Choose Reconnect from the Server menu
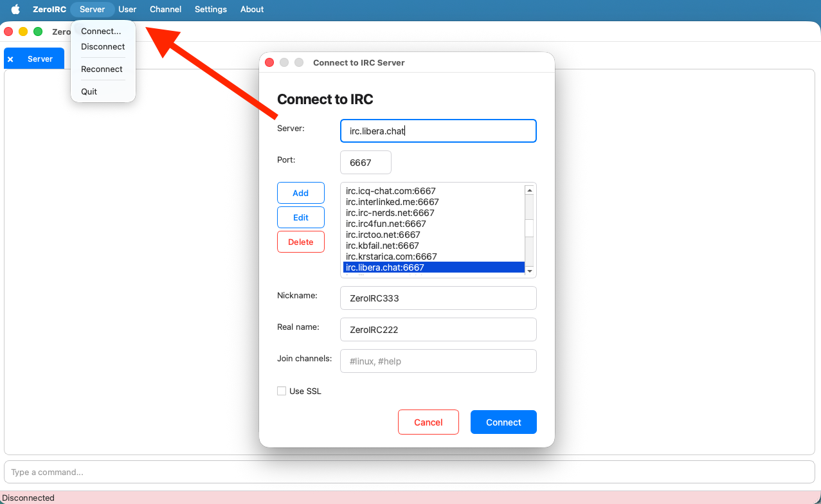Image resolution: width=821 pixels, height=504 pixels. [103, 69]
